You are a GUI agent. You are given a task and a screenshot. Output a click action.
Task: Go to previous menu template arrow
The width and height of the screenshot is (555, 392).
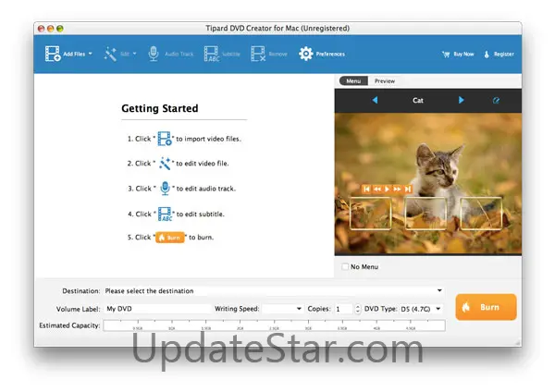[x=375, y=100]
